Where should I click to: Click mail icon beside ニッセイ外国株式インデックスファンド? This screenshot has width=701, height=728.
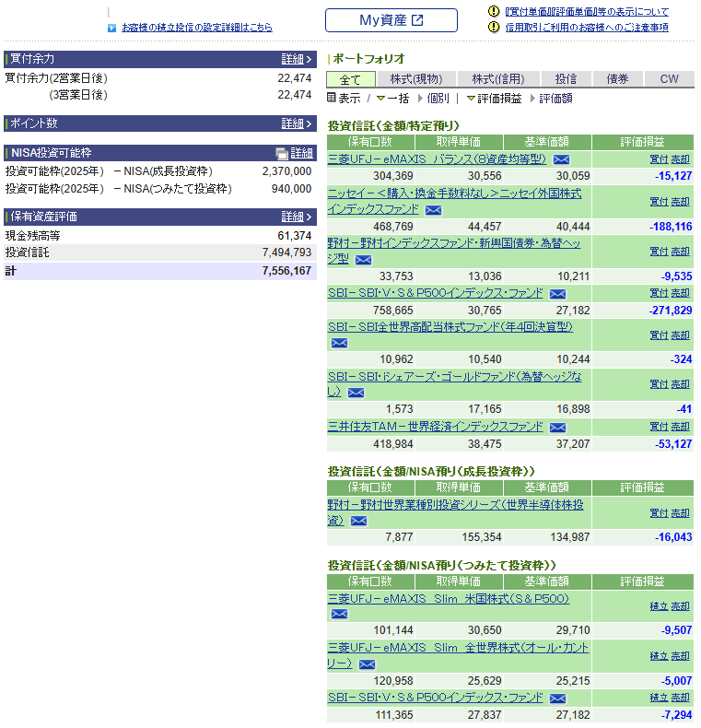point(433,210)
